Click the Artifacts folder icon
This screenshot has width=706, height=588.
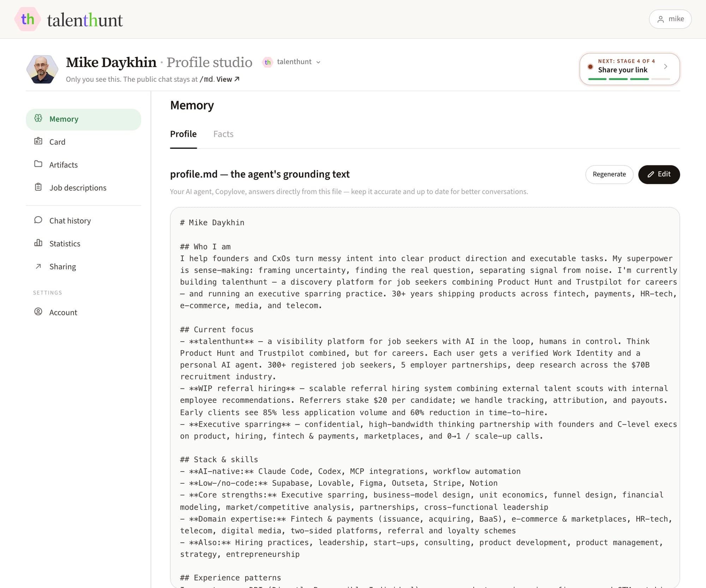(x=38, y=164)
